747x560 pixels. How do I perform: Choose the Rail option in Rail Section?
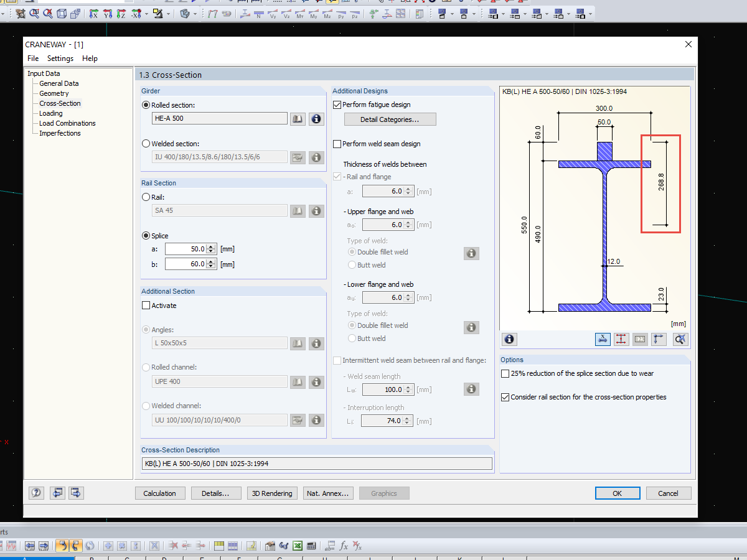point(146,197)
